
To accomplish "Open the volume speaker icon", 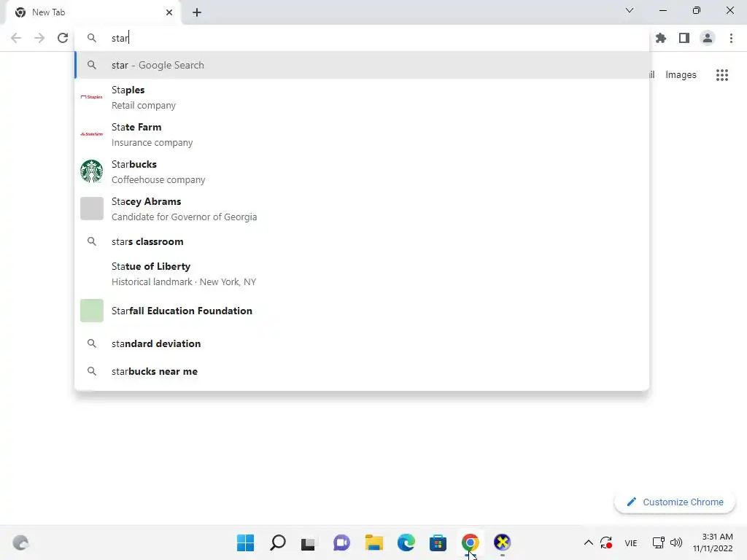I will tap(676, 542).
